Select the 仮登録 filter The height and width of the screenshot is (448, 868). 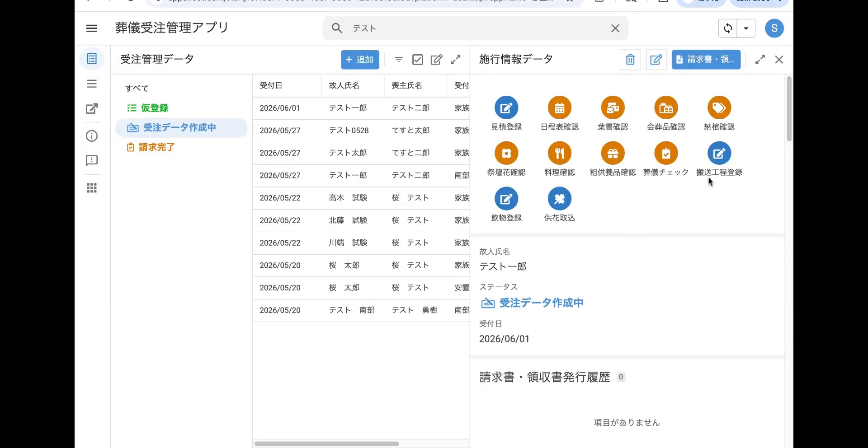pos(147,108)
